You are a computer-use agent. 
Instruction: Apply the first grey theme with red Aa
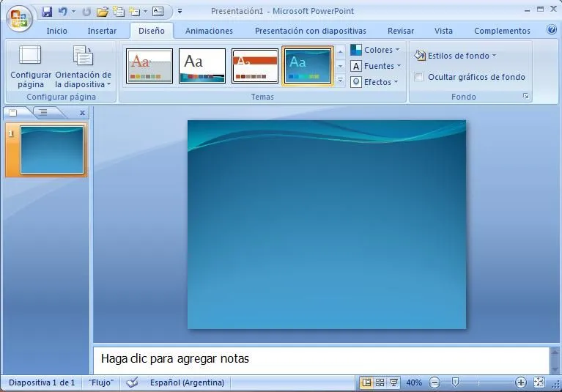(149, 66)
